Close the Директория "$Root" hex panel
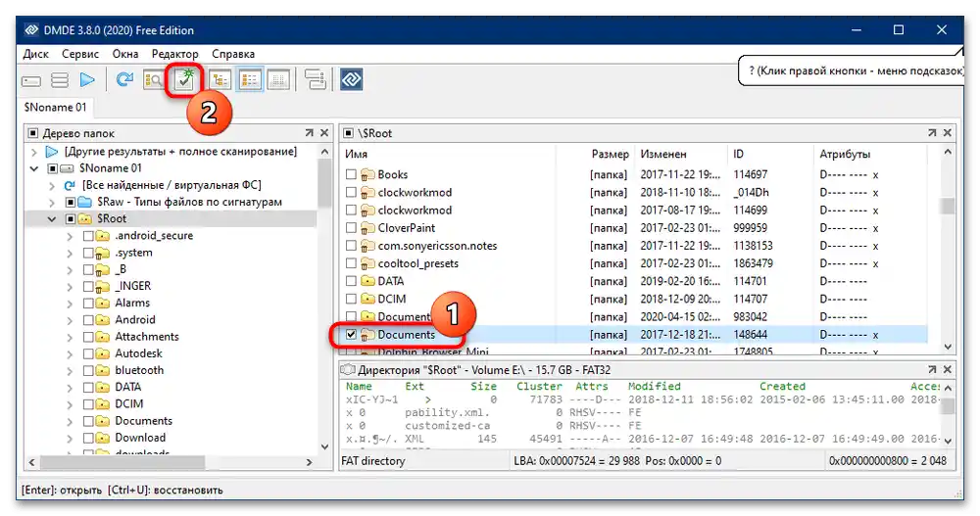980x516 pixels. [x=947, y=370]
